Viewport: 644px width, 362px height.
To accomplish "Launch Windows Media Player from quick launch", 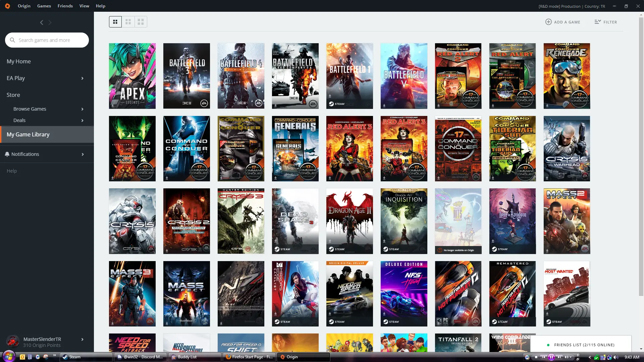I will click(38, 357).
